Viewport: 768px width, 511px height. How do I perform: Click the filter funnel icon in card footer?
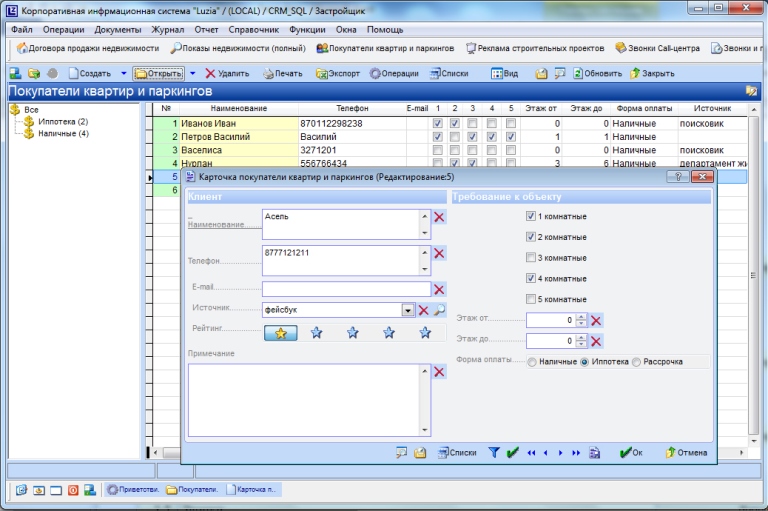pos(494,453)
